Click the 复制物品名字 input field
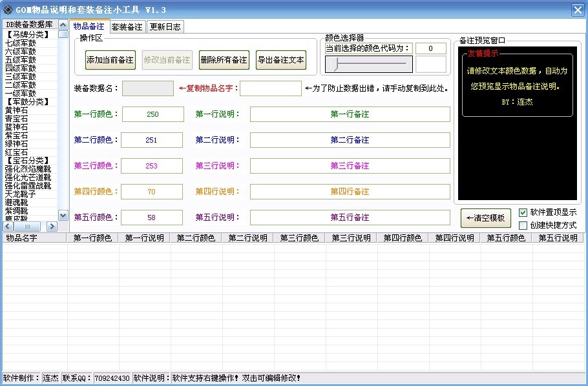Image resolution: width=588 pixels, height=386 pixels. pyautogui.click(x=271, y=88)
